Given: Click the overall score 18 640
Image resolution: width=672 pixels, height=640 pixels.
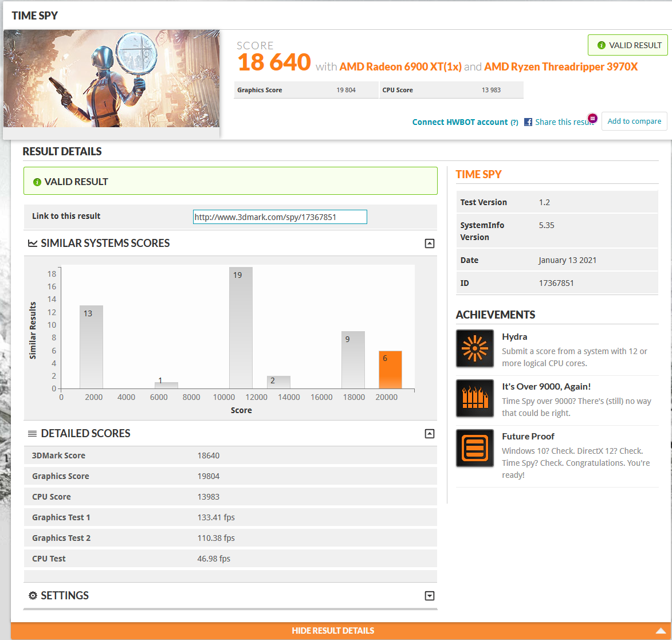Looking at the screenshot, I should point(274,62).
